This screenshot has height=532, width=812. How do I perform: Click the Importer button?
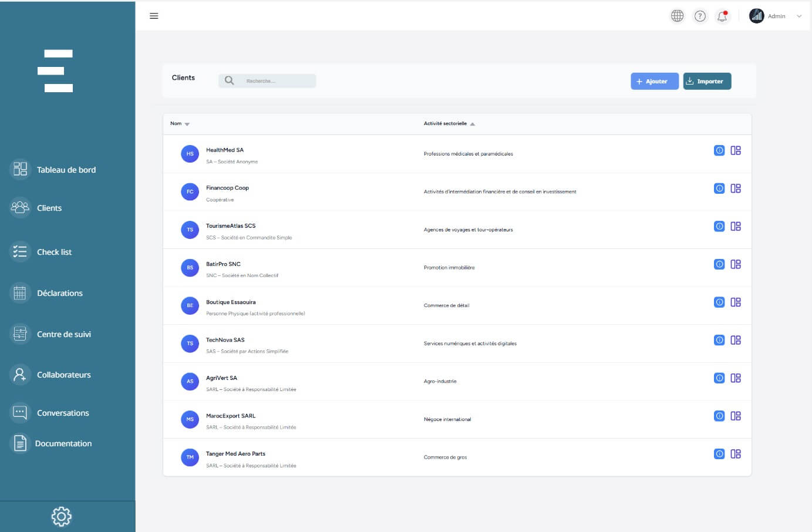click(x=707, y=81)
